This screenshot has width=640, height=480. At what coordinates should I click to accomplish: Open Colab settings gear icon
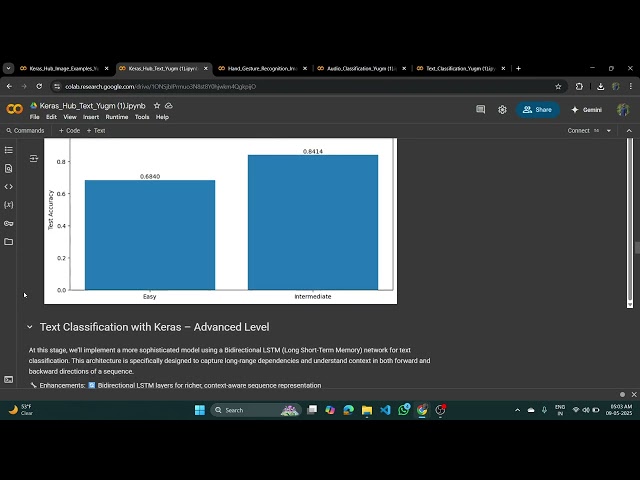[x=502, y=109]
